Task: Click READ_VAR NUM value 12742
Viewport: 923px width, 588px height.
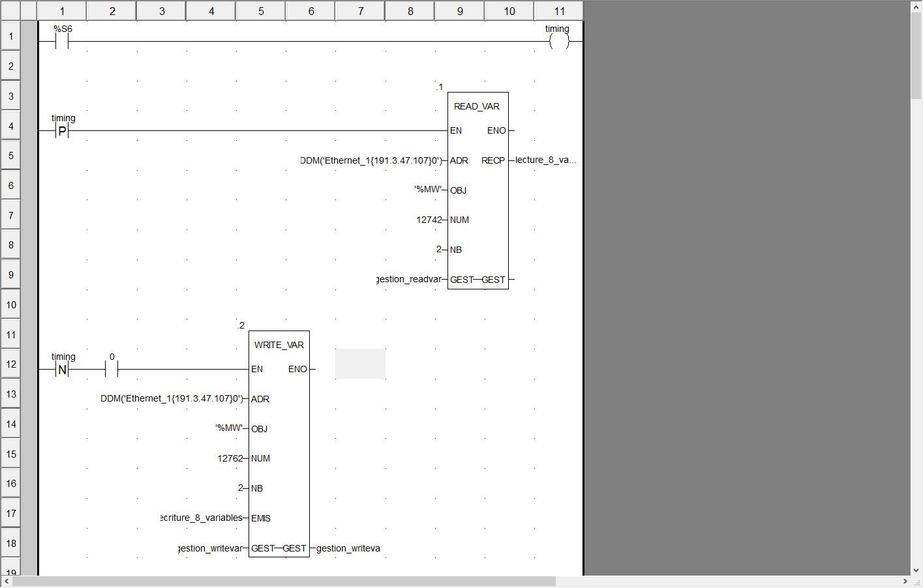Action: 429,220
